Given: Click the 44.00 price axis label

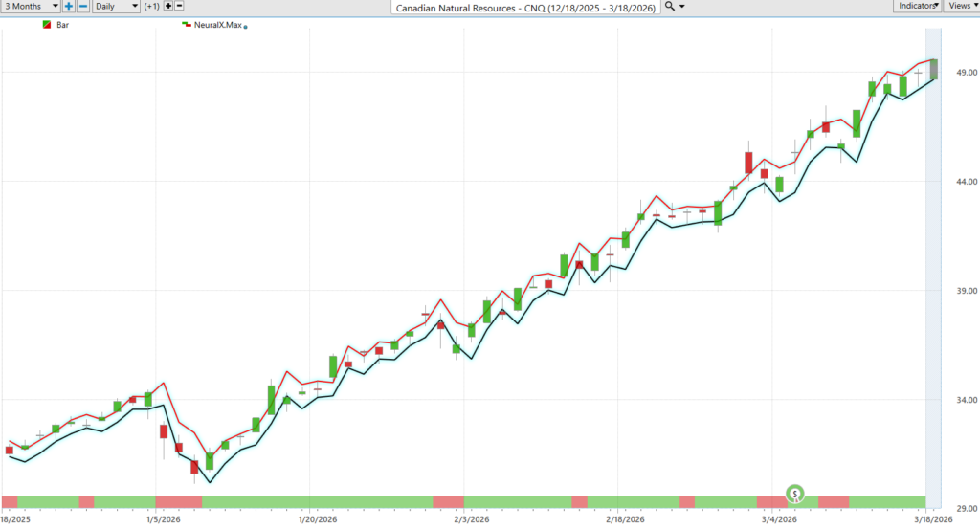Looking at the screenshot, I should coord(967,182).
